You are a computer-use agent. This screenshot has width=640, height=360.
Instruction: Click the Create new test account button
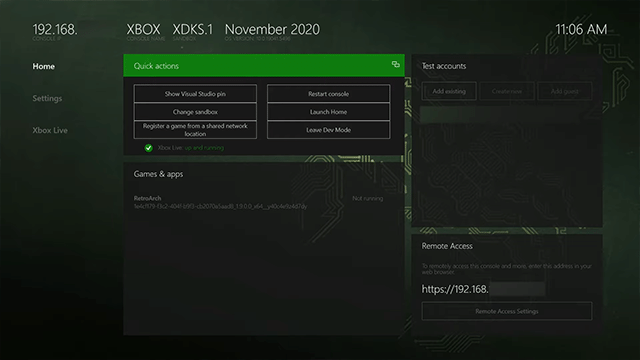tap(507, 91)
